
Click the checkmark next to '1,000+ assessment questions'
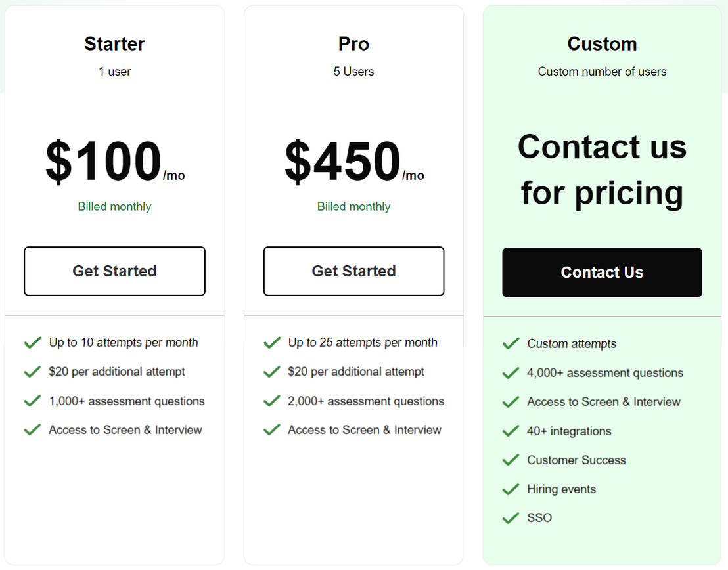click(32, 401)
